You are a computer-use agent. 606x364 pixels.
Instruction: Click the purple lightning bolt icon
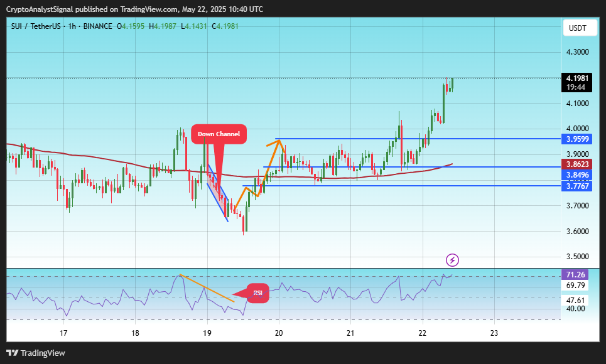pos(452,260)
